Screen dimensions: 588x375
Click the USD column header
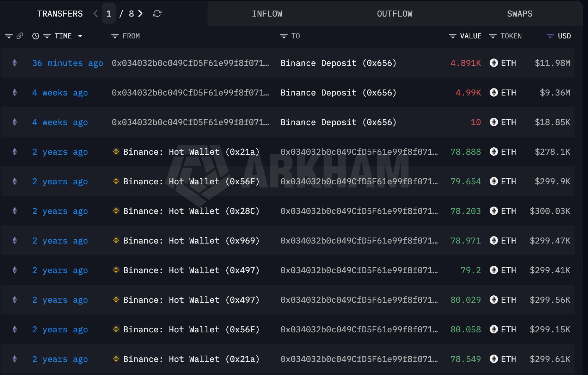coord(564,36)
